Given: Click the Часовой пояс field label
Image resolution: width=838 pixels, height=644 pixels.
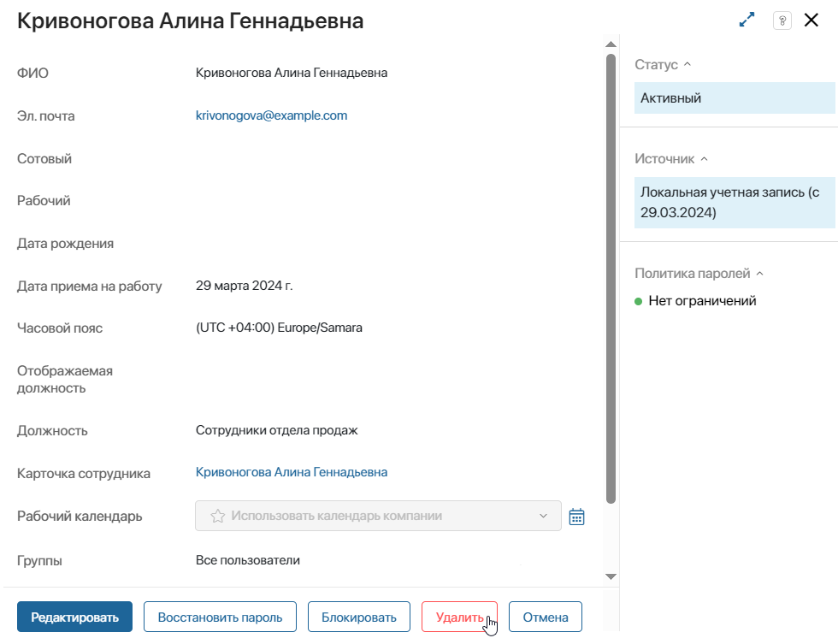Looking at the screenshot, I should point(60,328).
